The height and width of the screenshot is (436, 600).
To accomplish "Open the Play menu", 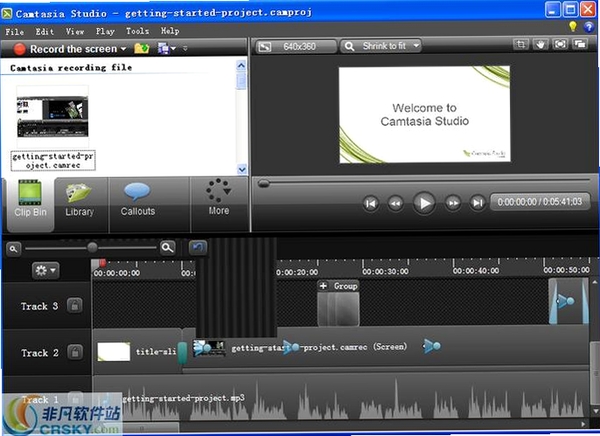I will (105, 31).
